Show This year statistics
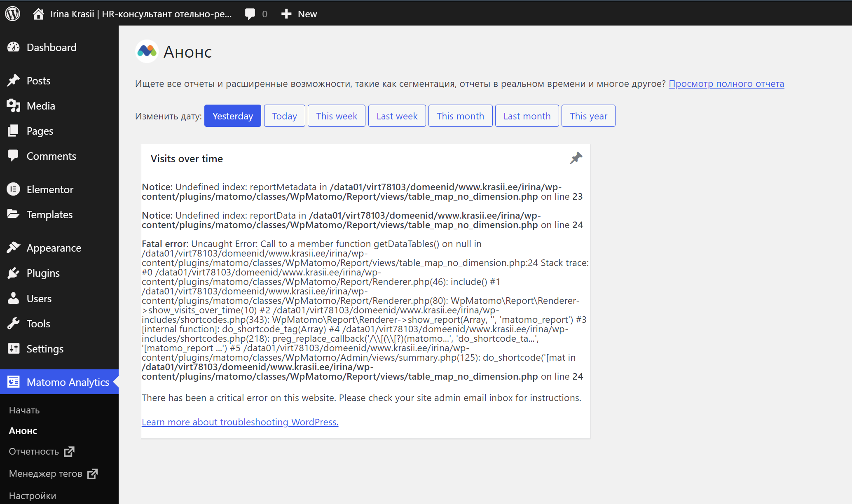The image size is (852, 504). coord(588,116)
